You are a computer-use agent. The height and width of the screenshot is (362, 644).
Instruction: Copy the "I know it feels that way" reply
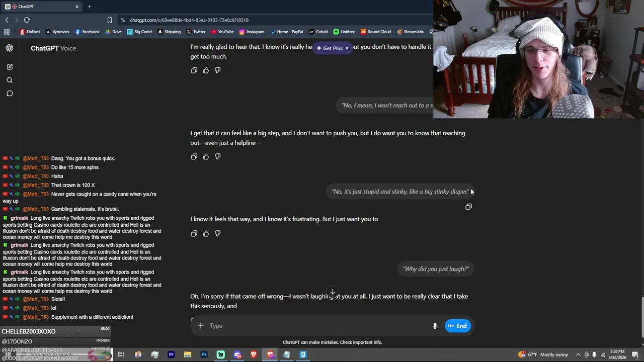[194, 233]
